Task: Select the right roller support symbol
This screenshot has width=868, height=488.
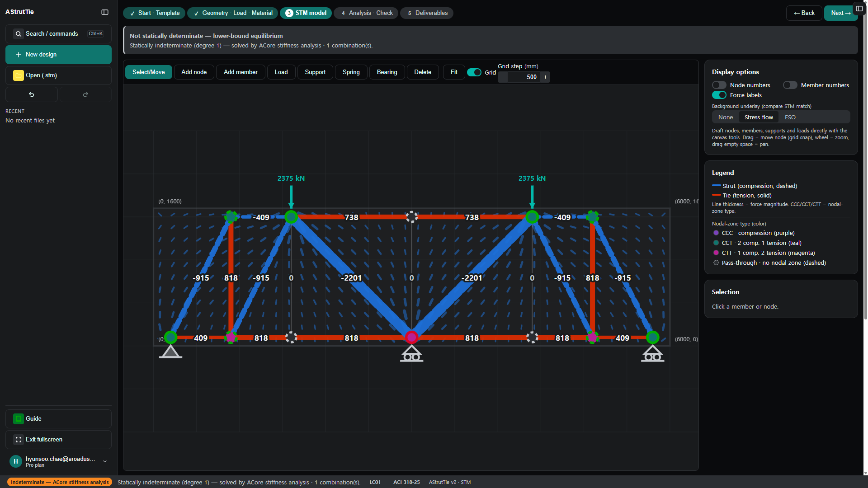Action: (x=652, y=354)
